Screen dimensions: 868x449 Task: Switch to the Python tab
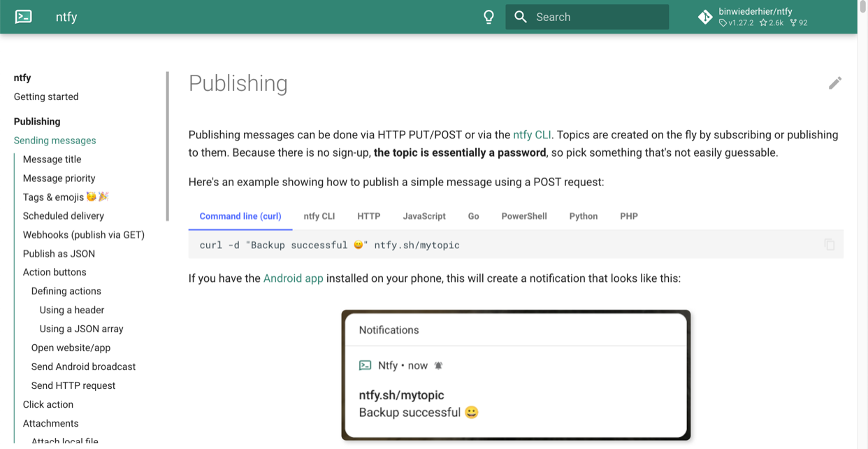(x=583, y=216)
